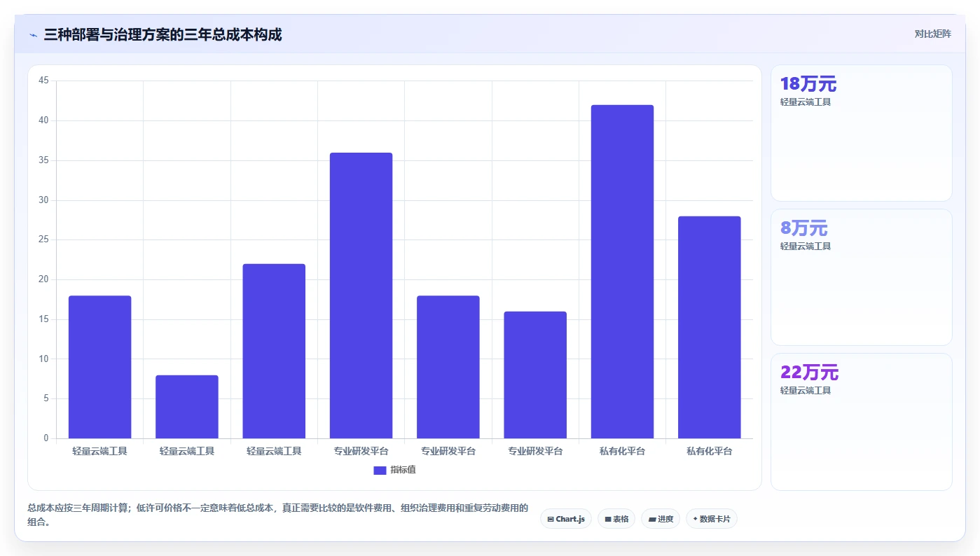Image resolution: width=980 pixels, height=556 pixels.
Task: Open the 8万元 card
Action: click(x=861, y=277)
